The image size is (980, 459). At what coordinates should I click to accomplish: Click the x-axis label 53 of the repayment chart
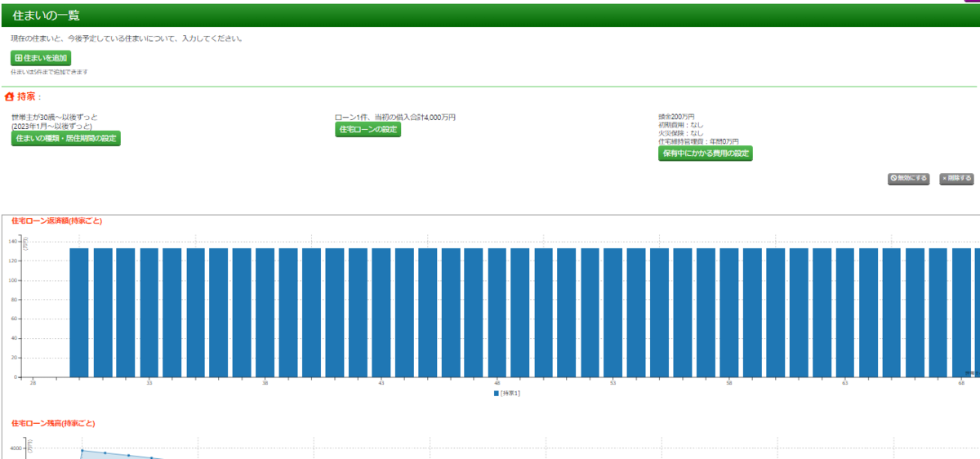(x=613, y=382)
